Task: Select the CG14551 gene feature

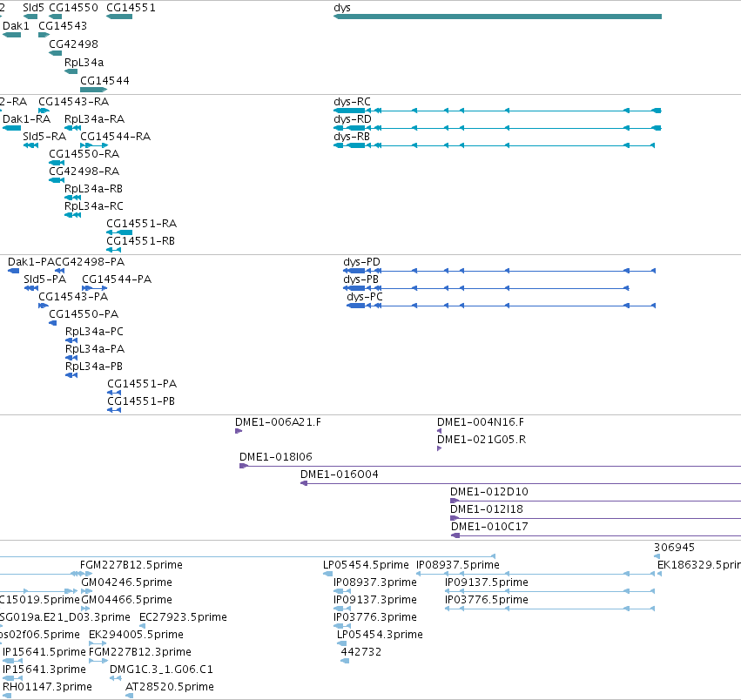Action: (119, 17)
